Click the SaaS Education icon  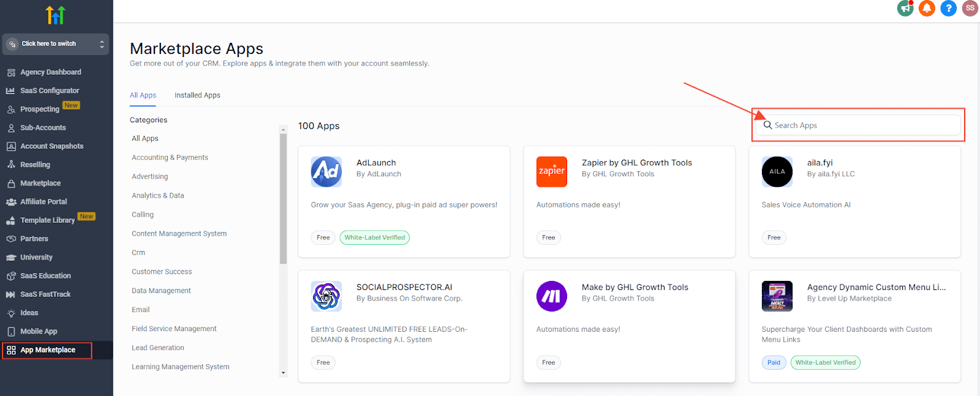tap(11, 276)
